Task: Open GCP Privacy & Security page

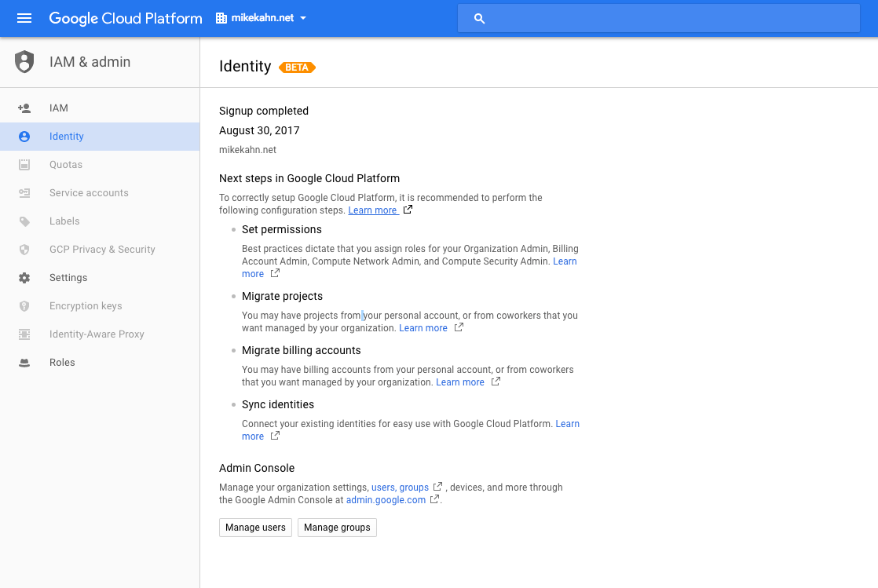Action: (x=102, y=250)
